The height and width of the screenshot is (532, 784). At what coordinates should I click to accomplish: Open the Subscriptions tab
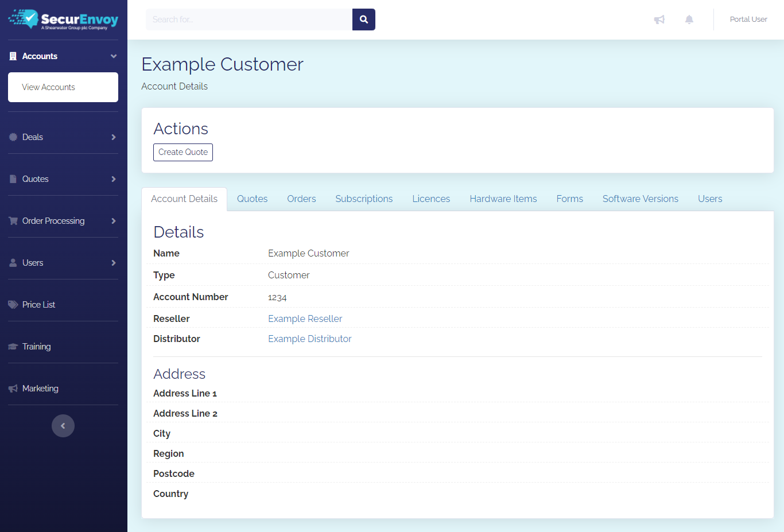(364, 199)
